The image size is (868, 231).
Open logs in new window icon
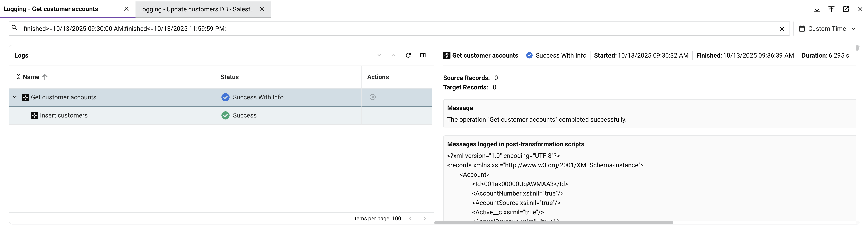pyautogui.click(x=846, y=9)
